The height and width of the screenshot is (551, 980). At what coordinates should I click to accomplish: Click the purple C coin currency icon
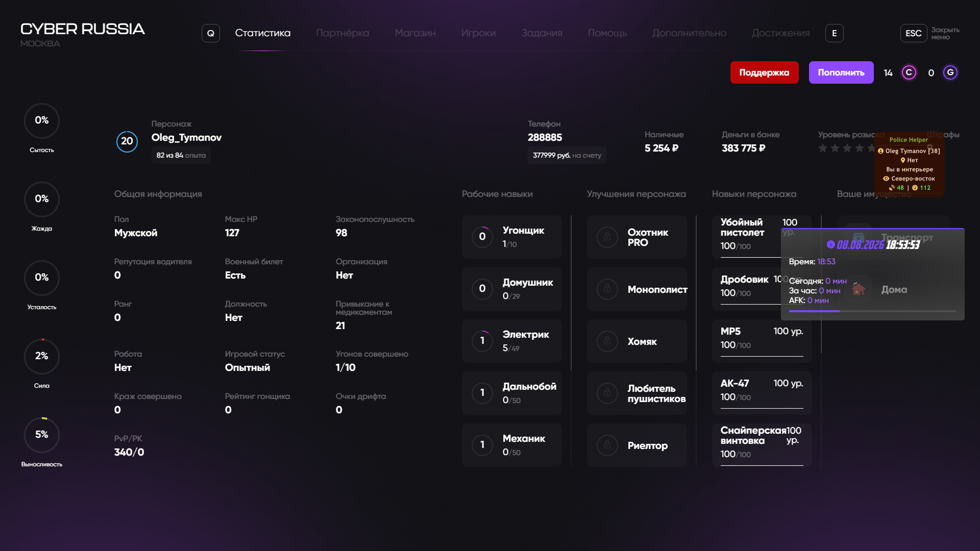pyautogui.click(x=909, y=72)
